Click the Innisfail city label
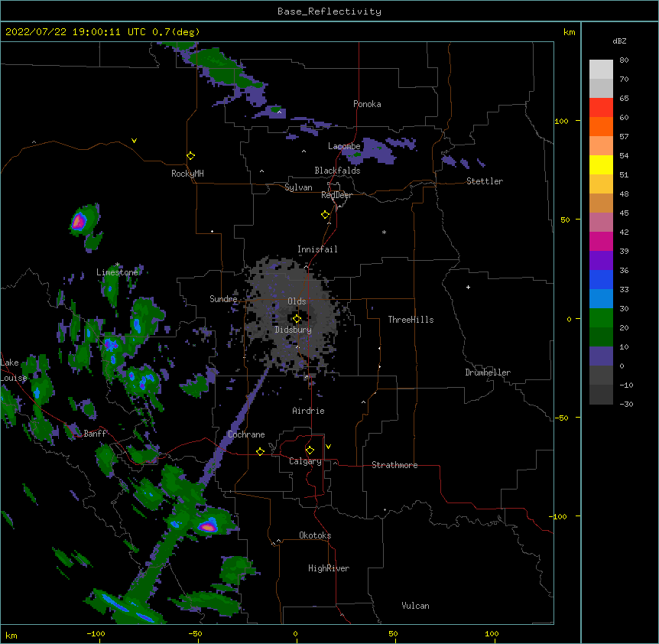Image resolution: width=659 pixels, height=644 pixels. (317, 249)
